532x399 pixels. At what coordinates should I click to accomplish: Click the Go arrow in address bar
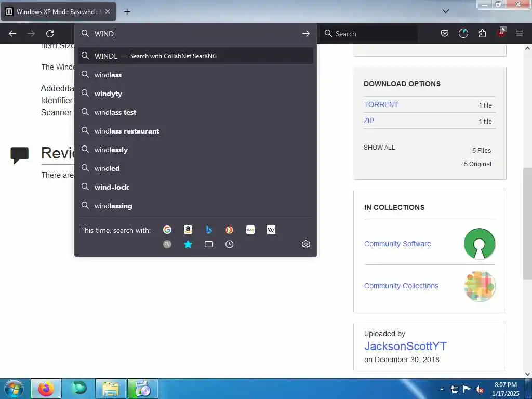pyautogui.click(x=305, y=34)
